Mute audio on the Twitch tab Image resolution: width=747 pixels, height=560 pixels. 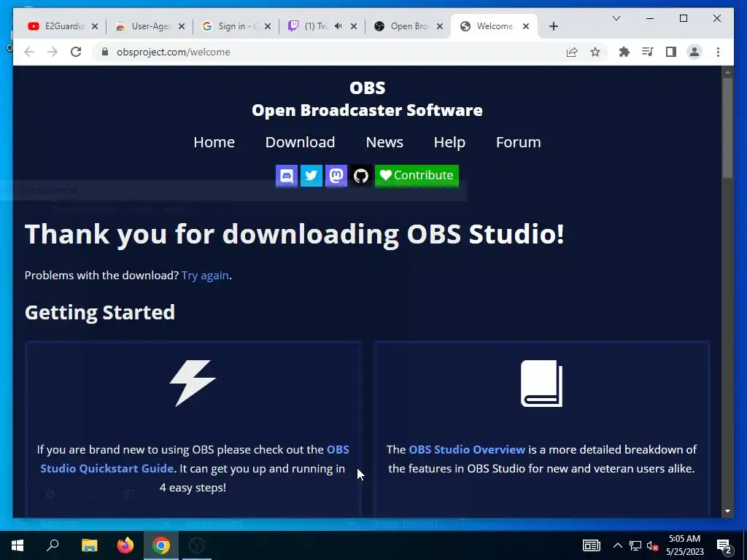pos(338,26)
